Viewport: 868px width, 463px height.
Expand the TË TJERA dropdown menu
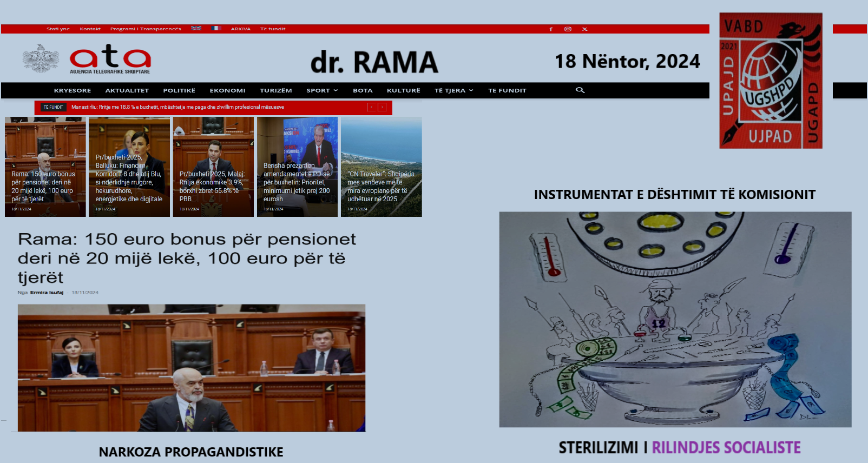[453, 91]
